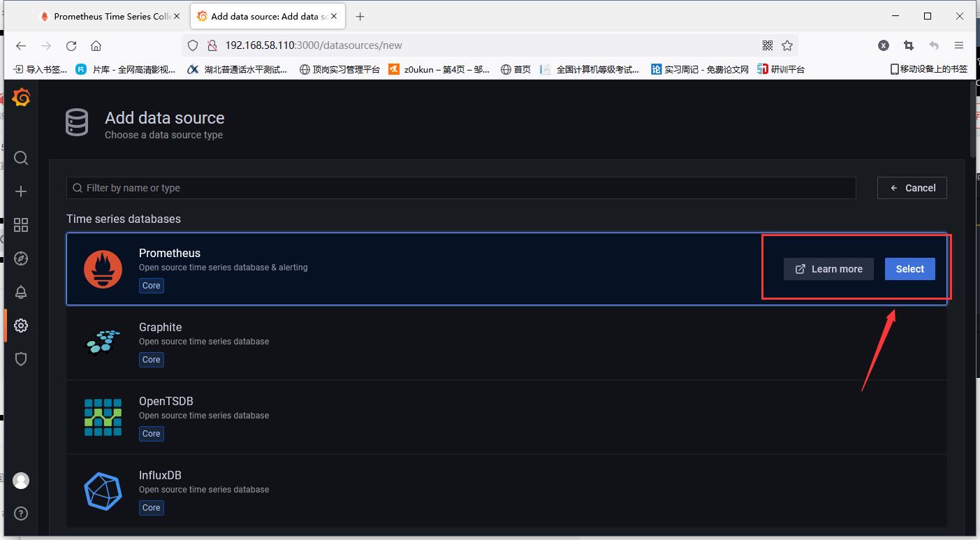Click the Core badge under Prometheus
The width and height of the screenshot is (980, 540).
click(x=152, y=286)
